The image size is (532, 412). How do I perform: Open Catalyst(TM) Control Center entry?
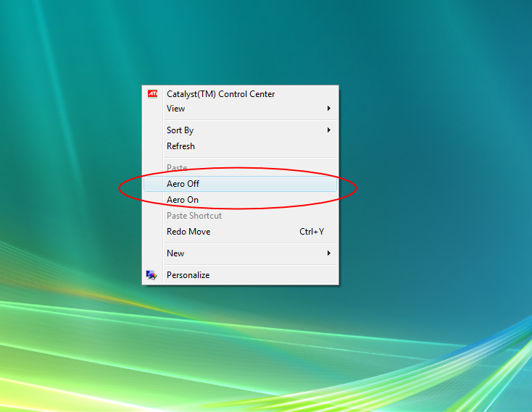(x=240, y=94)
